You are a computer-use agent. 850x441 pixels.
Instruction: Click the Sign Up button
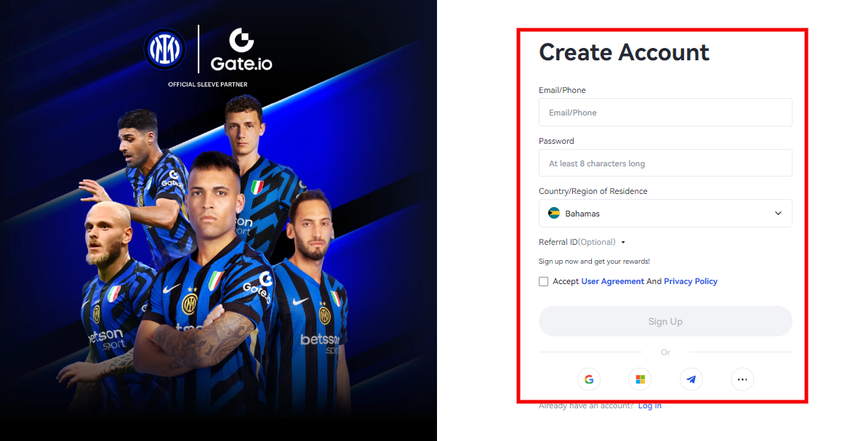[665, 321]
